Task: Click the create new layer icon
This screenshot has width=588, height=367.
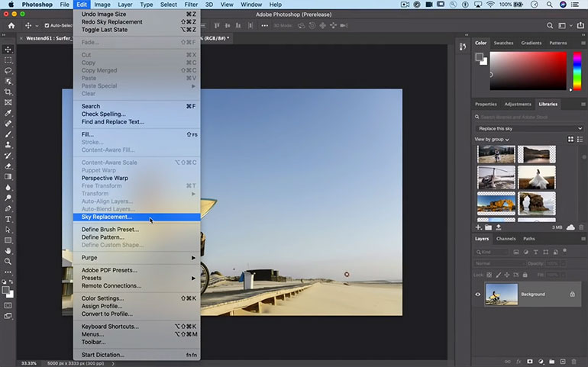Action: coord(561,361)
